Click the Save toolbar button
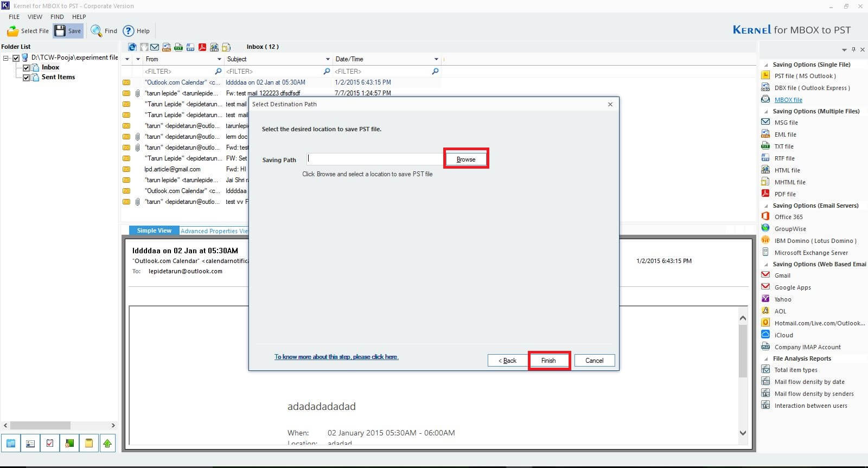 pos(68,31)
